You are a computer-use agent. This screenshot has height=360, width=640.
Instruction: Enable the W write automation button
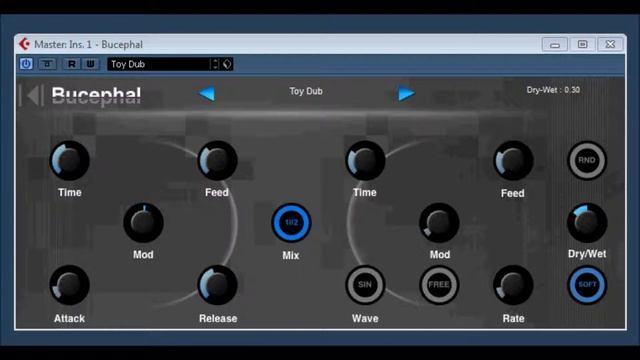(x=90, y=64)
